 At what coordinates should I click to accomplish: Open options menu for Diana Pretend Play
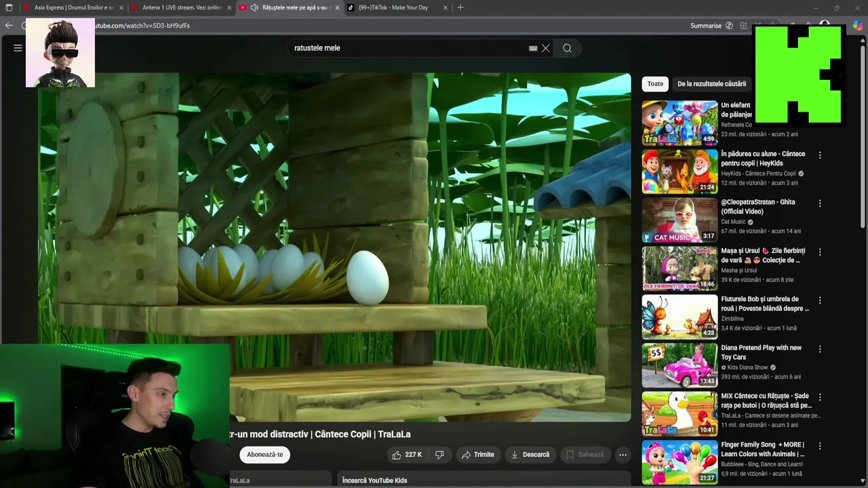pyautogui.click(x=820, y=349)
